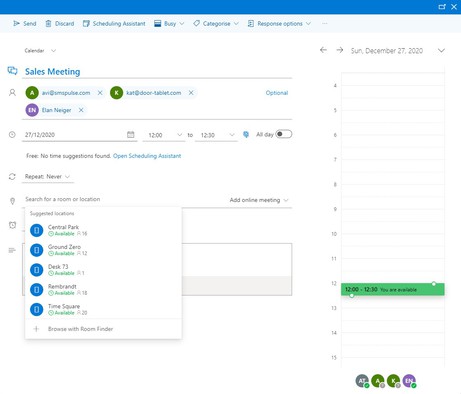Toggle the All day switch
The image size is (461, 394).
[284, 134]
